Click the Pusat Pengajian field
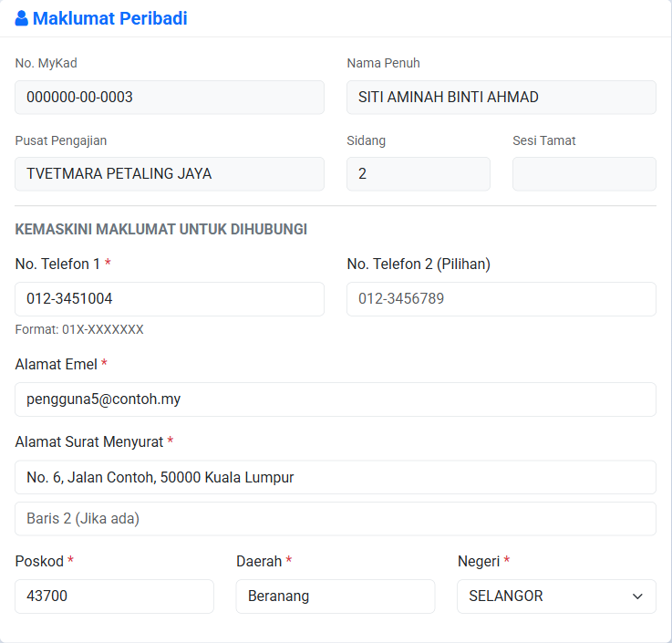672x643 pixels. tap(170, 173)
